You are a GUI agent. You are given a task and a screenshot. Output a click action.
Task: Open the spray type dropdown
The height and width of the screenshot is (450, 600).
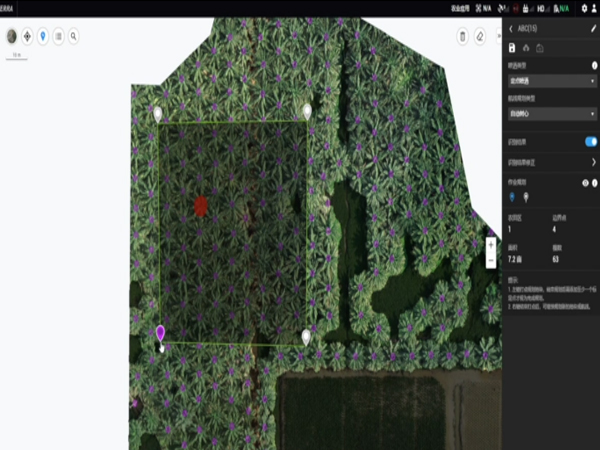(x=553, y=81)
